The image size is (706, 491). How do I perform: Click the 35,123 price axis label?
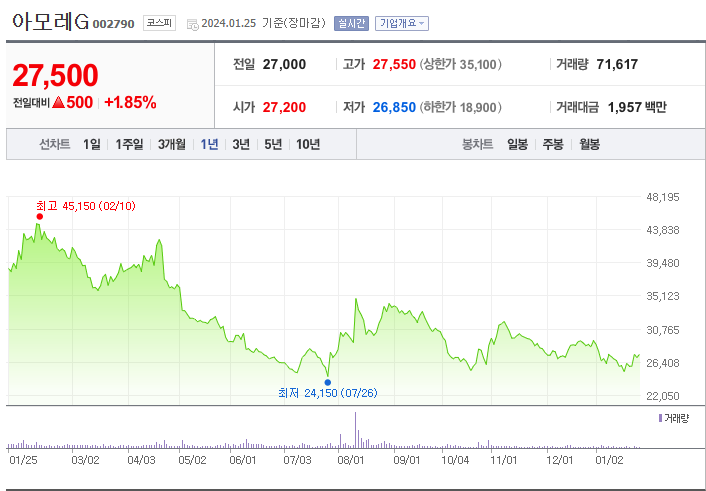click(663, 296)
